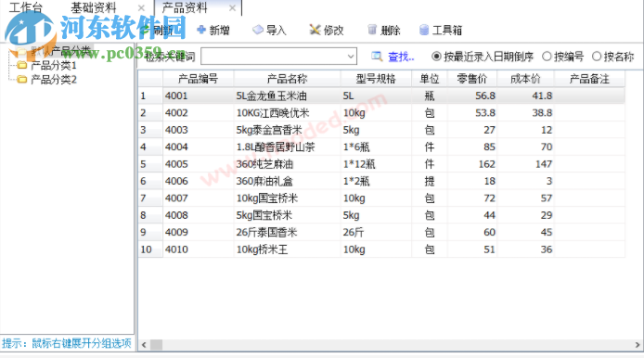The image size is (644, 358).
Task: Select product cell 26斤泰国香米
Action: pos(287,233)
